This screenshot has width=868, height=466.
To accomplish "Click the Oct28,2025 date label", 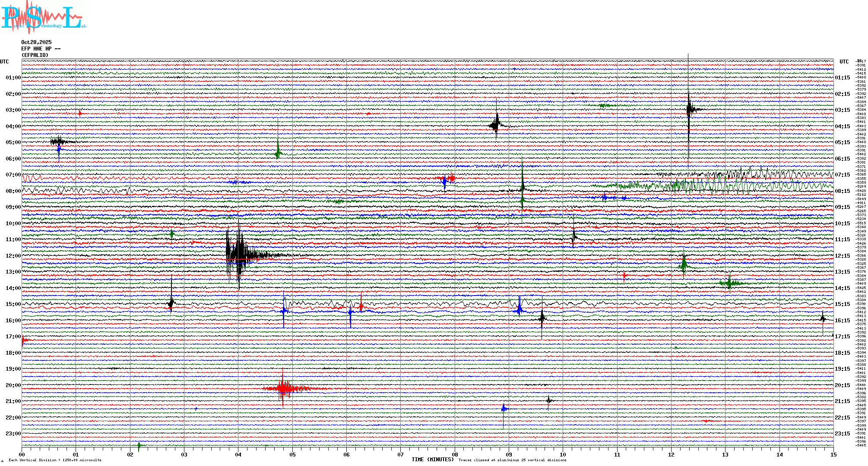I will 36,42.
